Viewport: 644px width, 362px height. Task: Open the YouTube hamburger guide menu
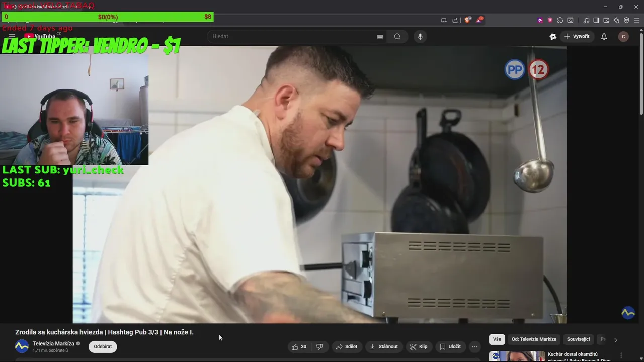(12, 36)
